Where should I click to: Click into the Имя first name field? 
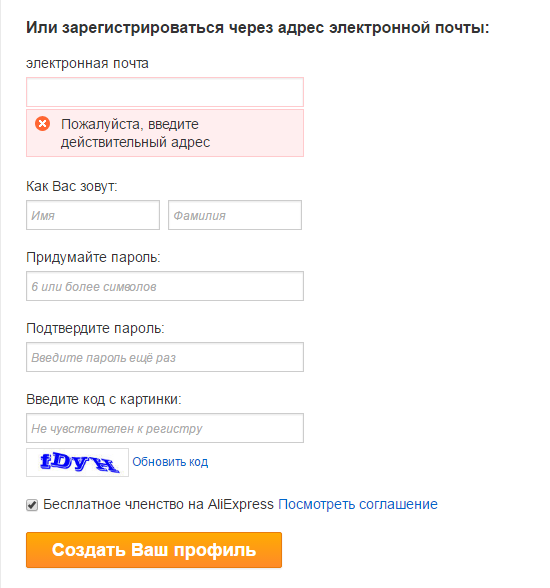tap(93, 215)
